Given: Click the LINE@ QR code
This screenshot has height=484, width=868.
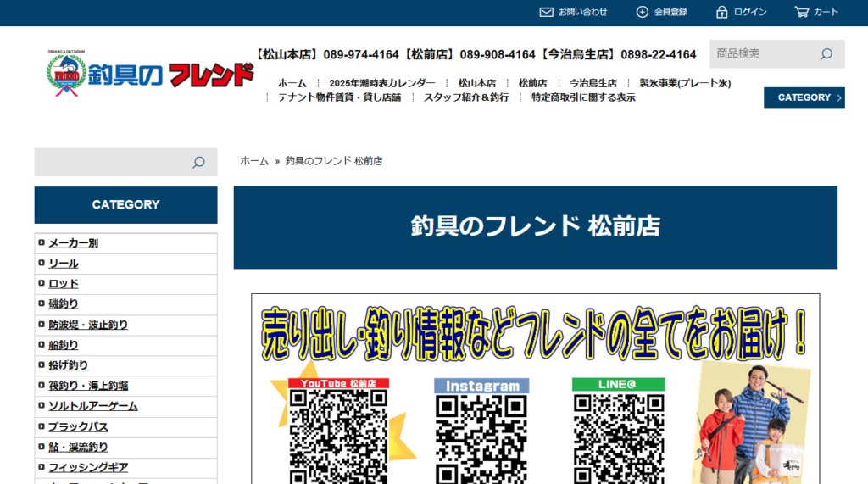Looking at the screenshot, I should [618, 438].
